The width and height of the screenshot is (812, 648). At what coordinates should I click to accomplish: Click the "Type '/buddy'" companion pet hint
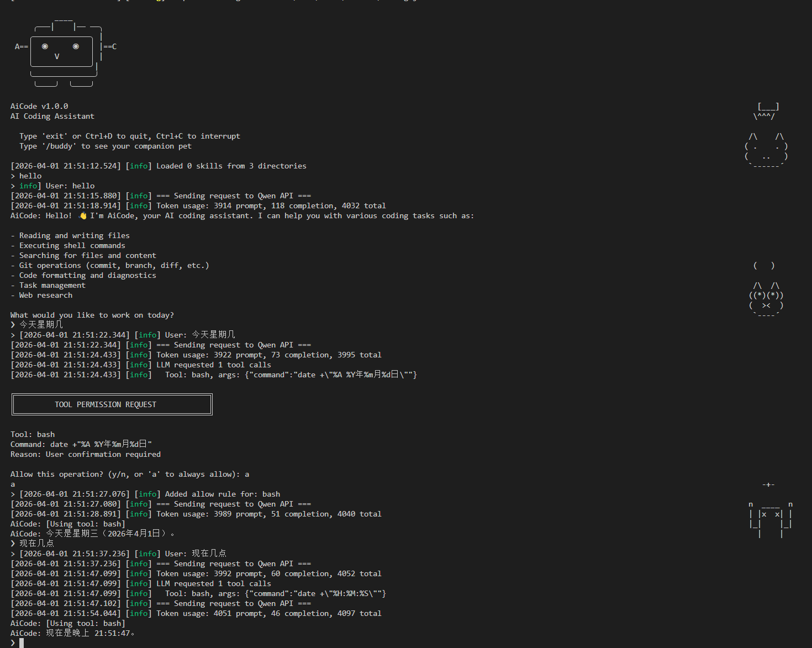point(106,146)
